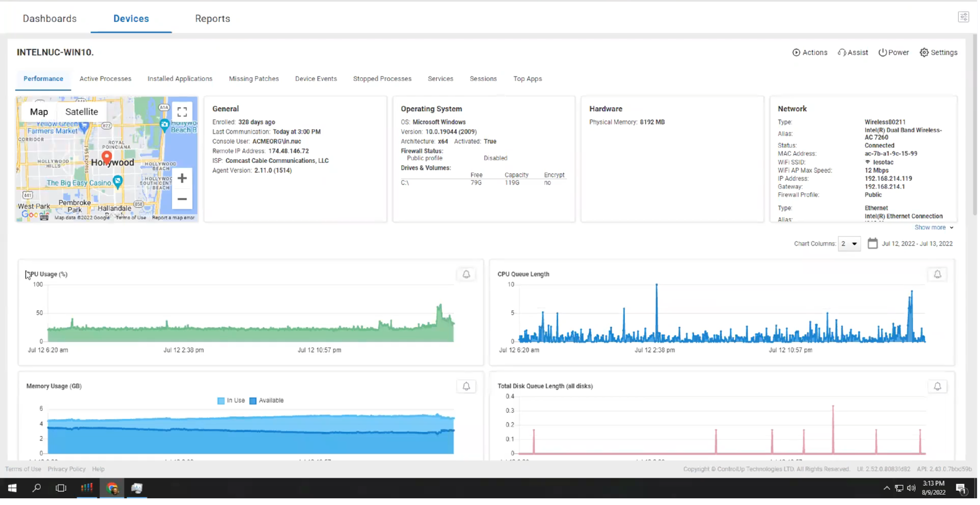Set alert bell on CPU Queue Length chart

point(938,275)
